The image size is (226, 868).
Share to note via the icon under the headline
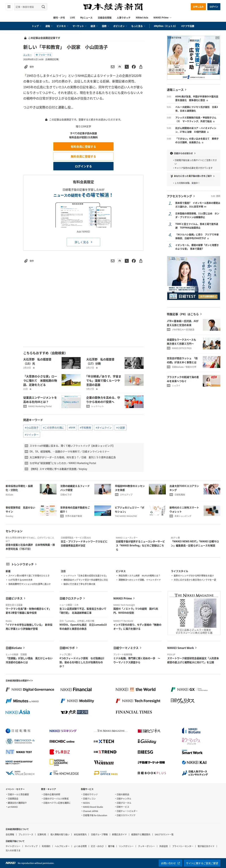pyautogui.click(x=120, y=67)
